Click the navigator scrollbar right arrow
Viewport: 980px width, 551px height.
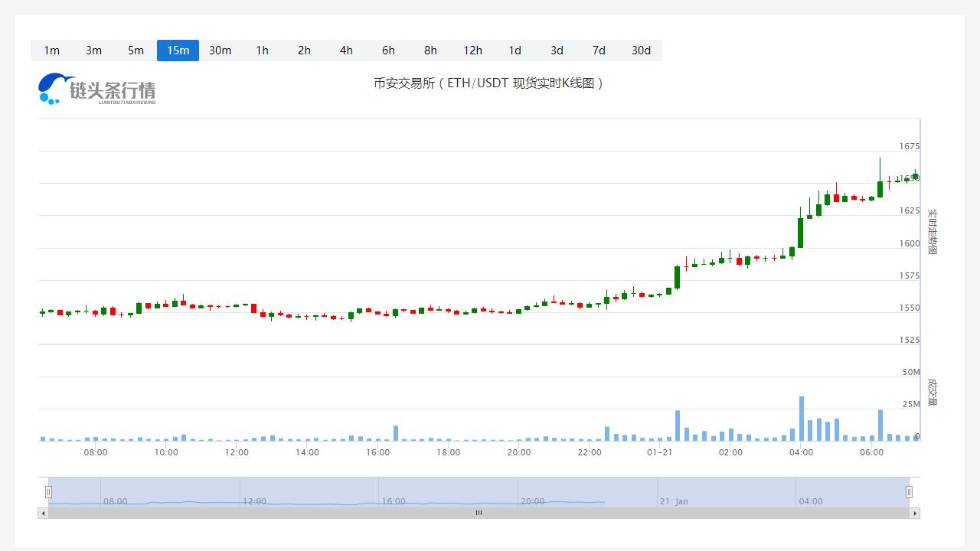tap(915, 513)
